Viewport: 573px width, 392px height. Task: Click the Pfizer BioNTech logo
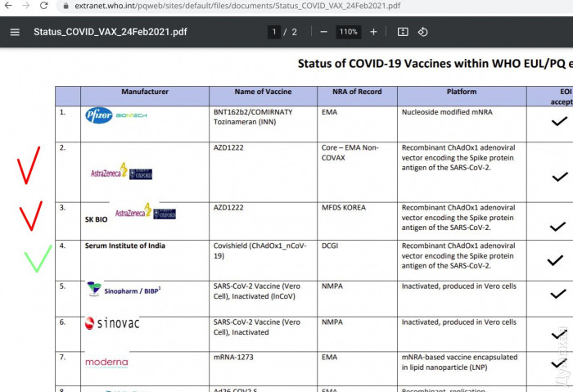point(115,115)
